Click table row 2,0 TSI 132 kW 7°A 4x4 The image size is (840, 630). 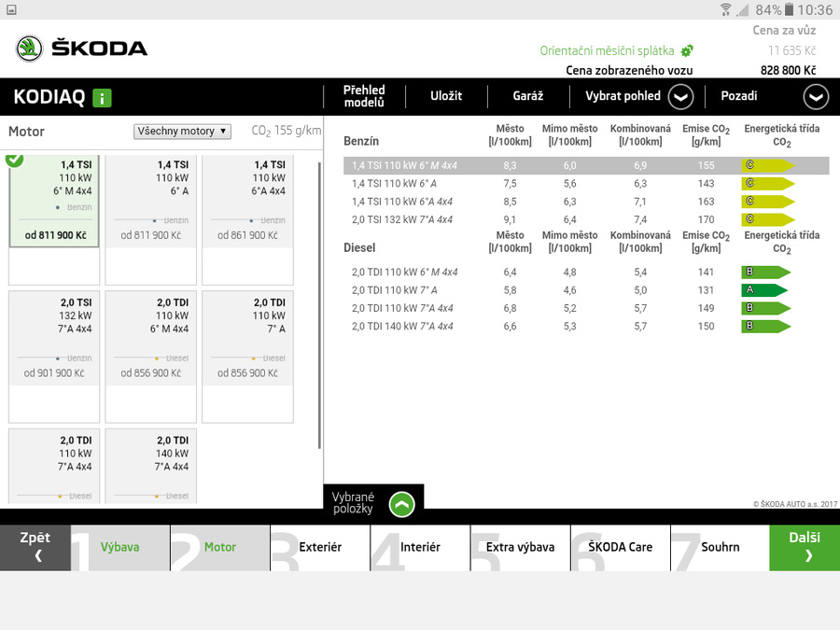[x=586, y=219]
